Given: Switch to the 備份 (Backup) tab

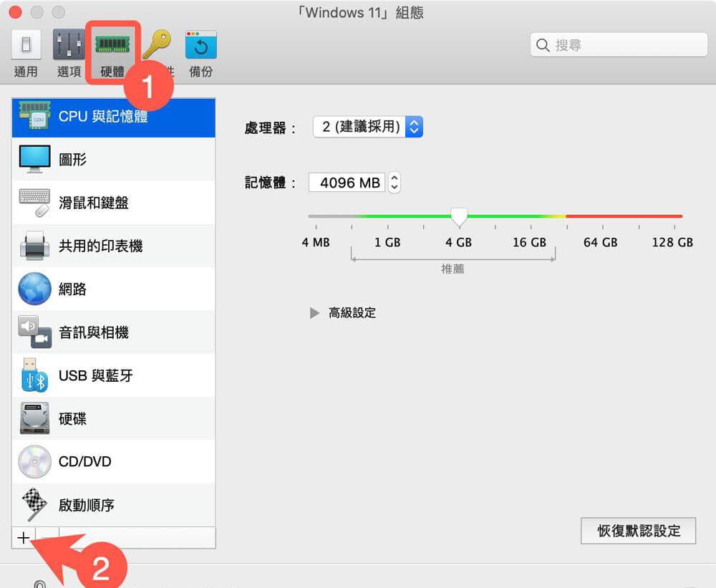Looking at the screenshot, I should [x=201, y=54].
